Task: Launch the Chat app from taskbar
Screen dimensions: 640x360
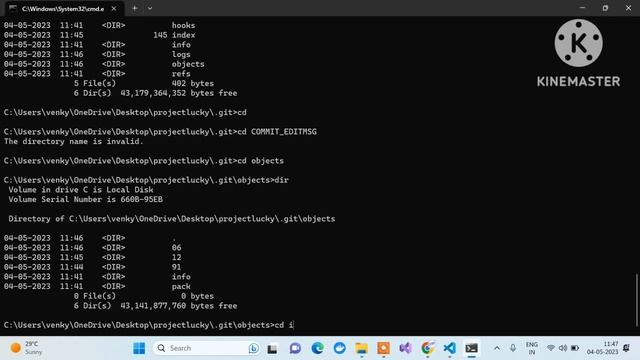Action: [295, 348]
